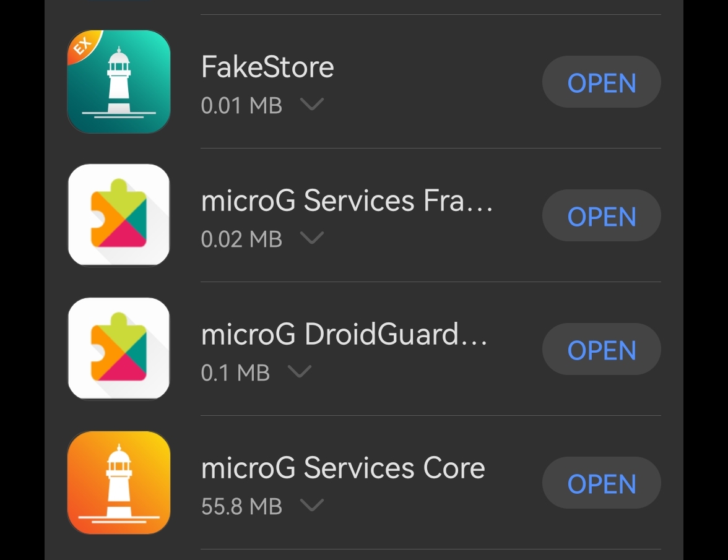Select the orange microG Services Core thumbnail
The width and height of the screenshot is (728, 560).
118,482
